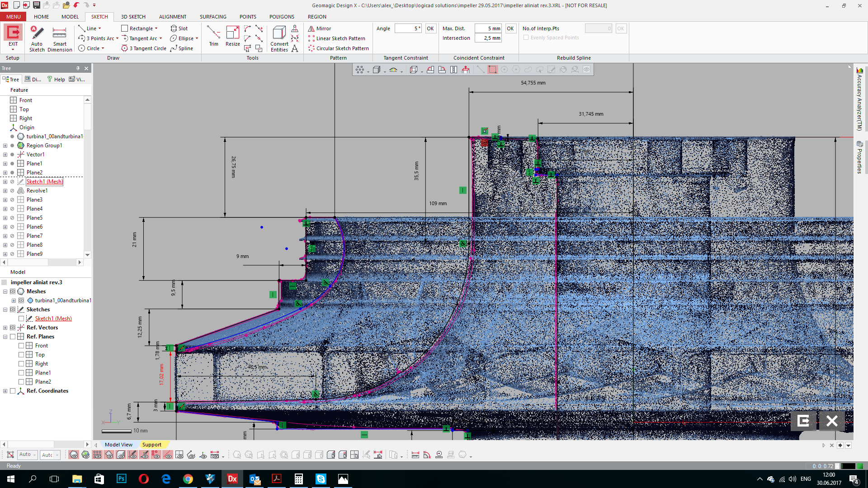
Task: Click the Intersection value input field
Action: (488, 38)
